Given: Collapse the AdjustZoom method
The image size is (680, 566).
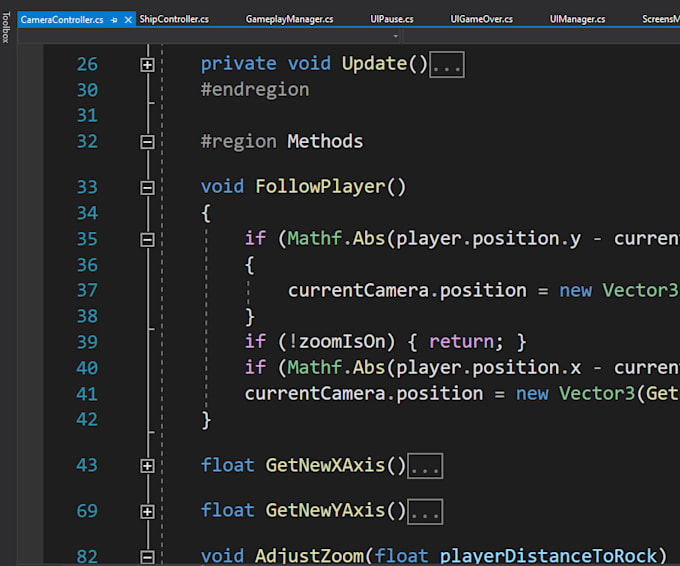Looking at the screenshot, I should click(x=147, y=557).
